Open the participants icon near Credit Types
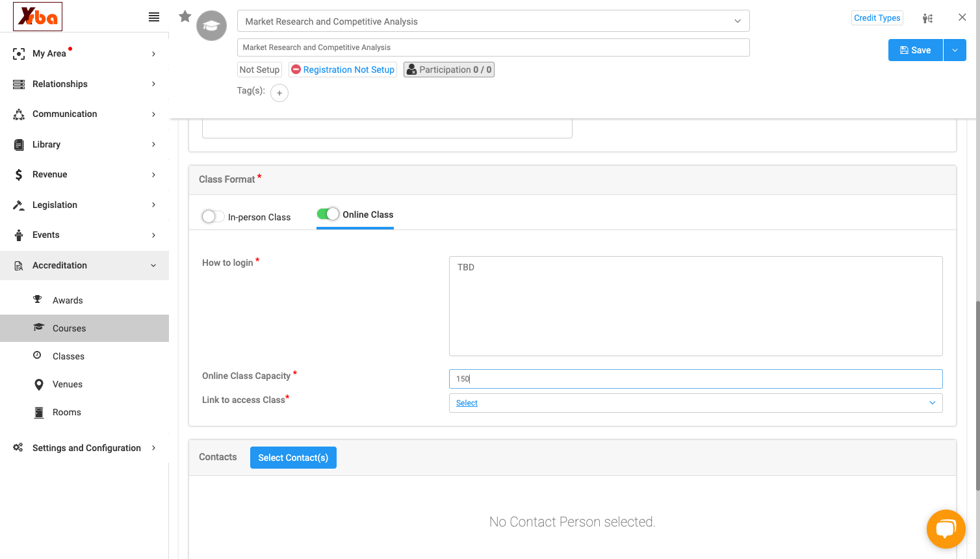Image resolution: width=980 pixels, height=559 pixels. 928,18
